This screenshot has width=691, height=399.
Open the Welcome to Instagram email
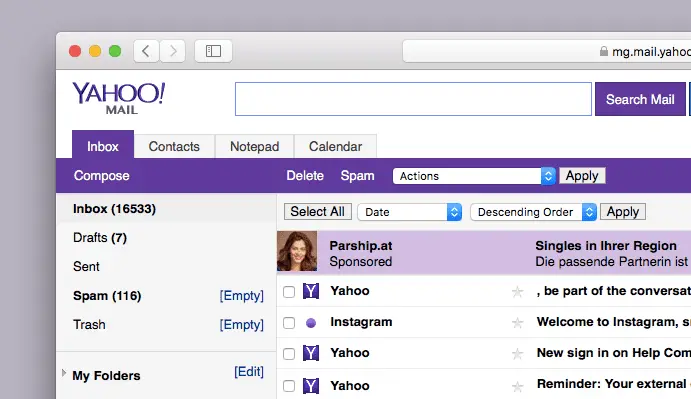coord(613,322)
